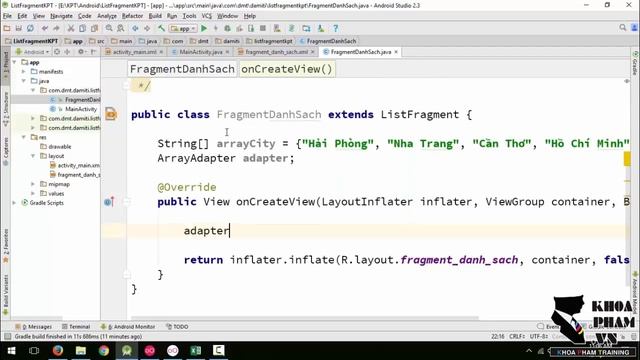The image size is (640, 360).
Task: Collapse the layout folder node
Action: (x=33, y=156)
